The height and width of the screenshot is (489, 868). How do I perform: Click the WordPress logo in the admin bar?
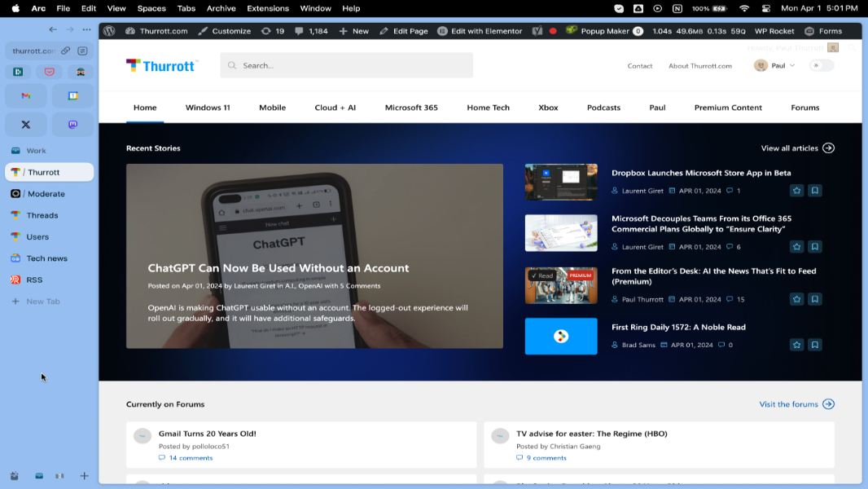pos(108,31)
